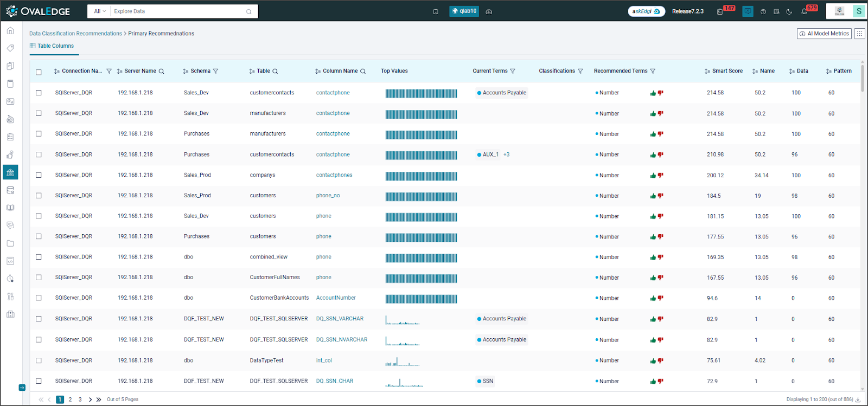868x406 pixels.
Task: Open the DQ_SSN_VARCHAR column link
Action: click(x=340, y=319)
